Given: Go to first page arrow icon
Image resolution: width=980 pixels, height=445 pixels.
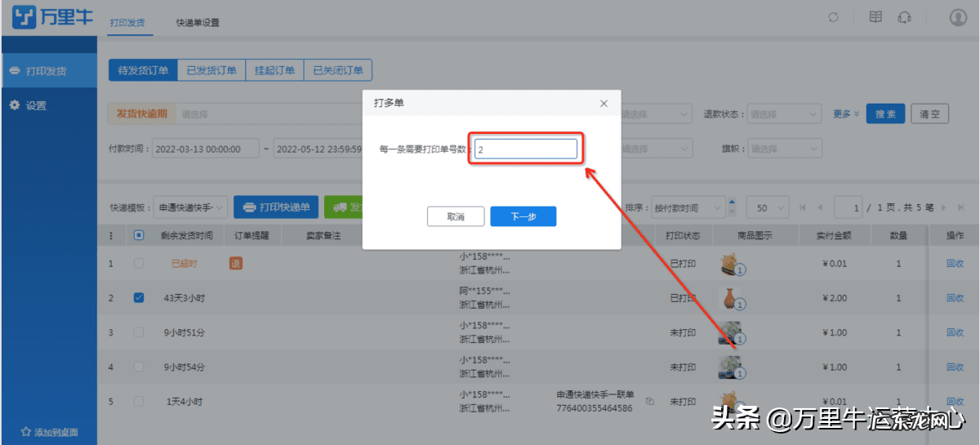Looking at the screenshot, I should coord(802,207).
